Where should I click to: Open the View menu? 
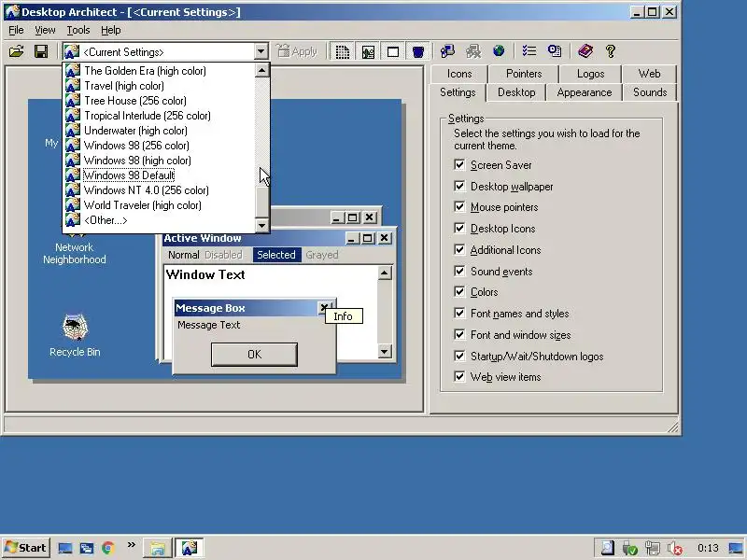tap(45, 30)
